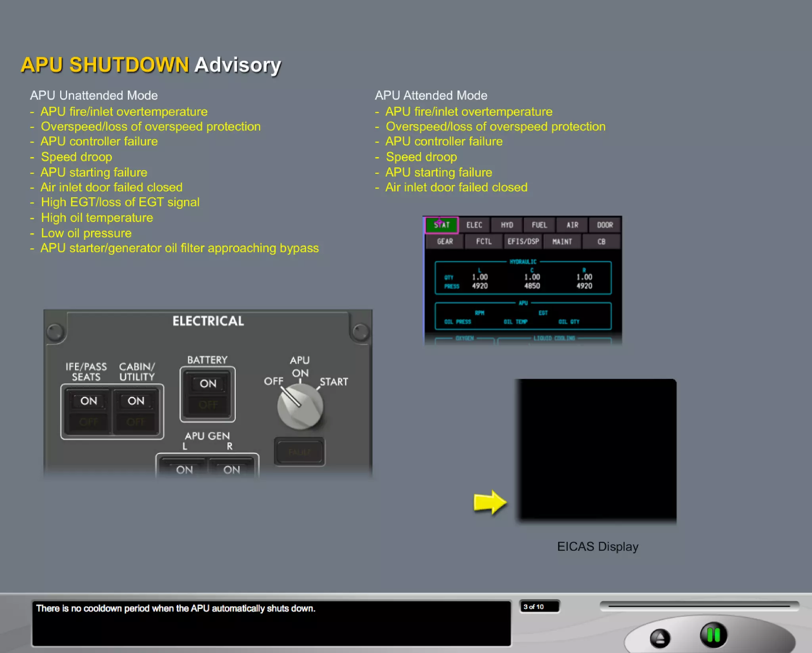The image size is (812, 653).
Task: Toggle the IFE/PASS SEATS switch
Action: (x=88, y=411)
